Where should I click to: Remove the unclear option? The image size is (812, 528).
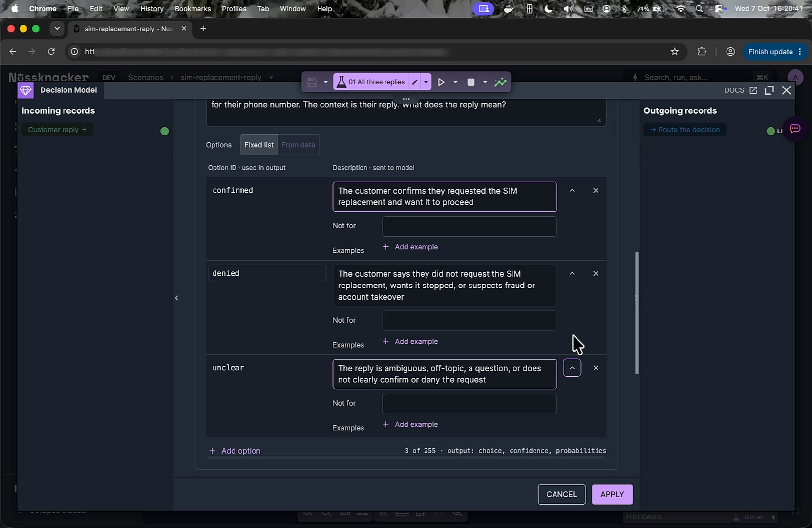[596, 368]
